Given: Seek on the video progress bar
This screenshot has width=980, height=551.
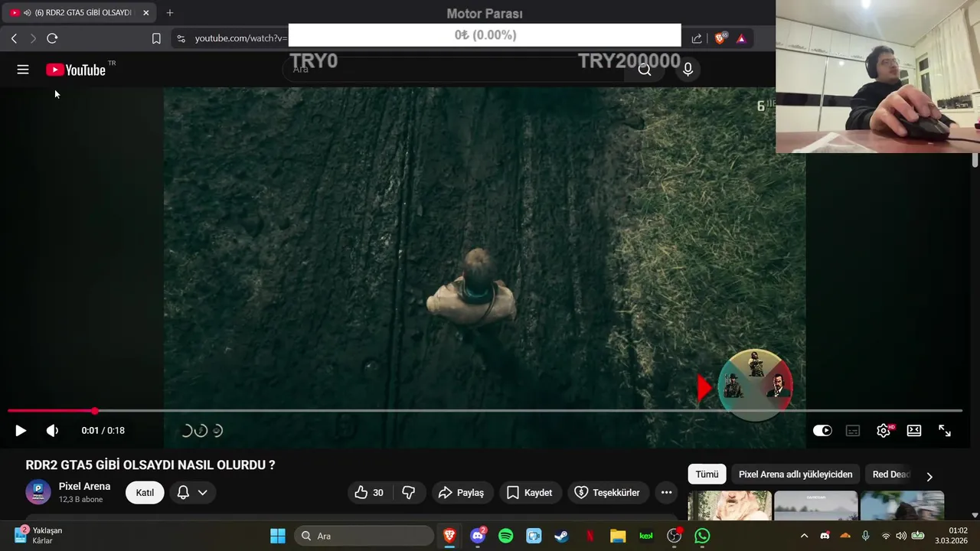Looking at the screenshot, I should click(x=485, y=411).
